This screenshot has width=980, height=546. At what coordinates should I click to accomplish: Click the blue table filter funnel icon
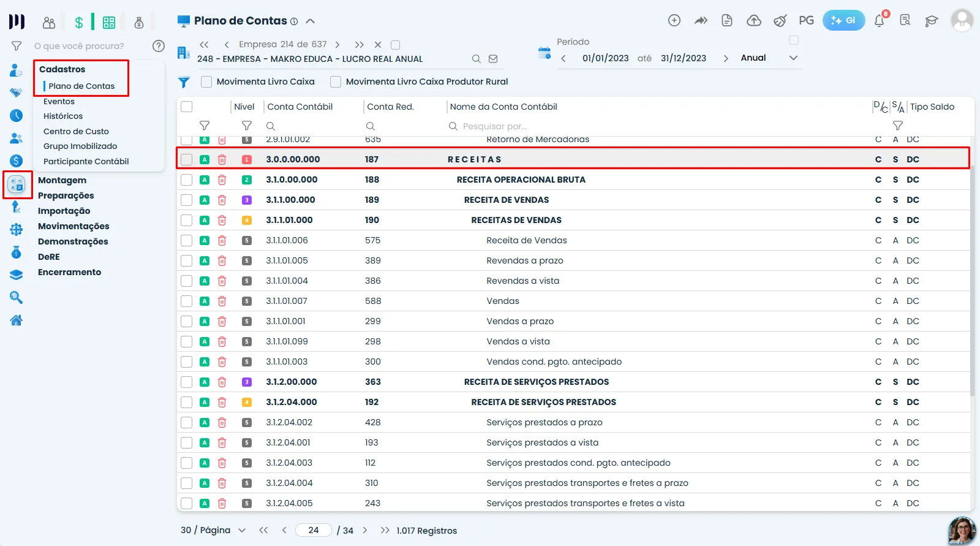(184, 82)
